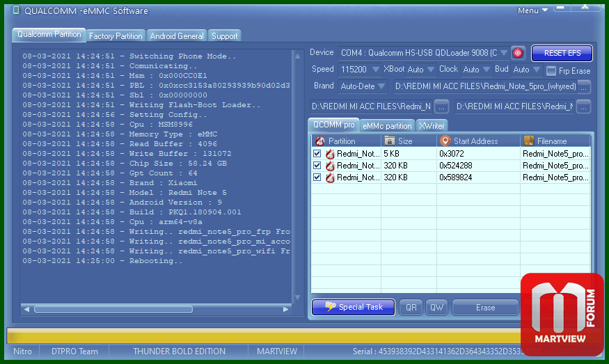Click flame icon of the 0x589824 row
This screenshot has width=609, height=364.
point(330,177)
